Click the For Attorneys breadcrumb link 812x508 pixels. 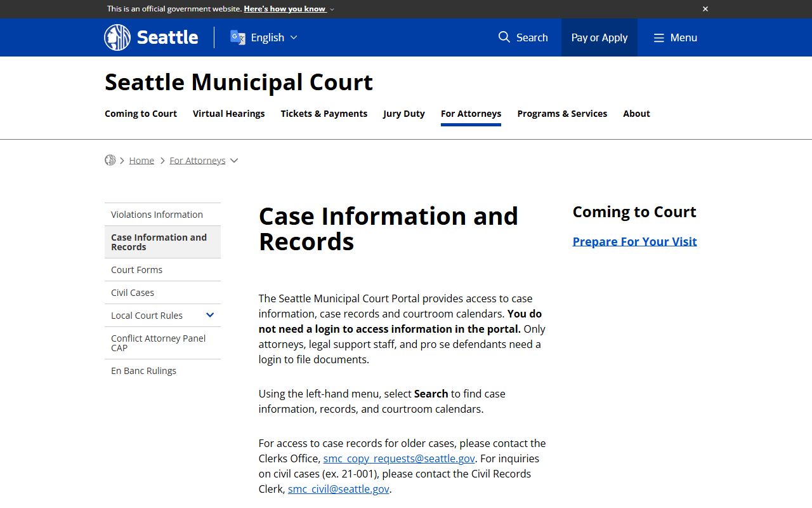click(x=197, y=161)
